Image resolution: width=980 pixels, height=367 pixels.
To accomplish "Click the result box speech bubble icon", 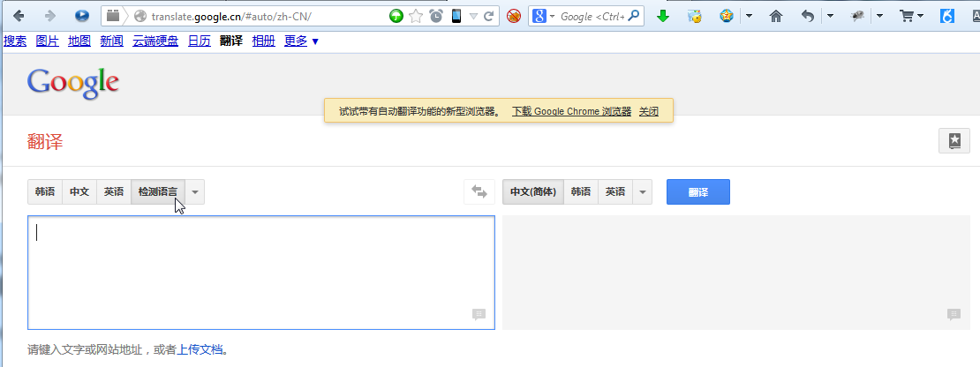I will (x=954, y=314).
